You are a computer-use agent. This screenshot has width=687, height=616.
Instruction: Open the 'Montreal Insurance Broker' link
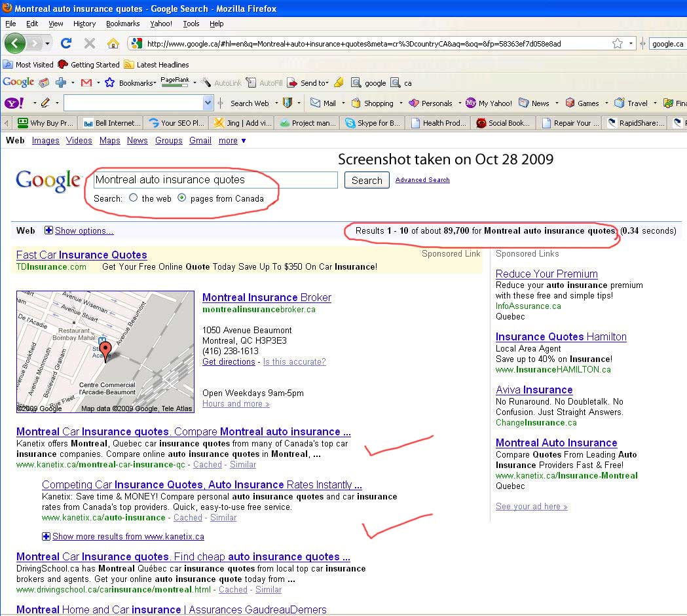coord(267,297)
